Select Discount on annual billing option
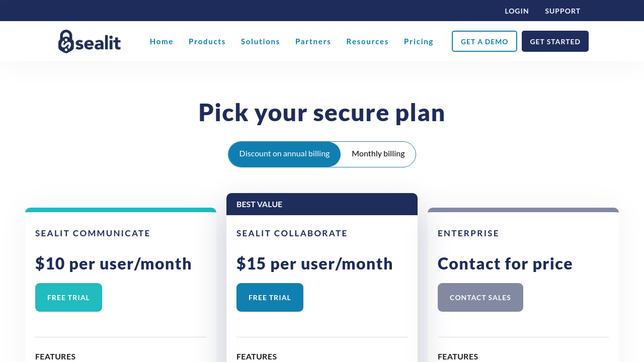The width and height of the screenshot is (644, 362). 284,154
